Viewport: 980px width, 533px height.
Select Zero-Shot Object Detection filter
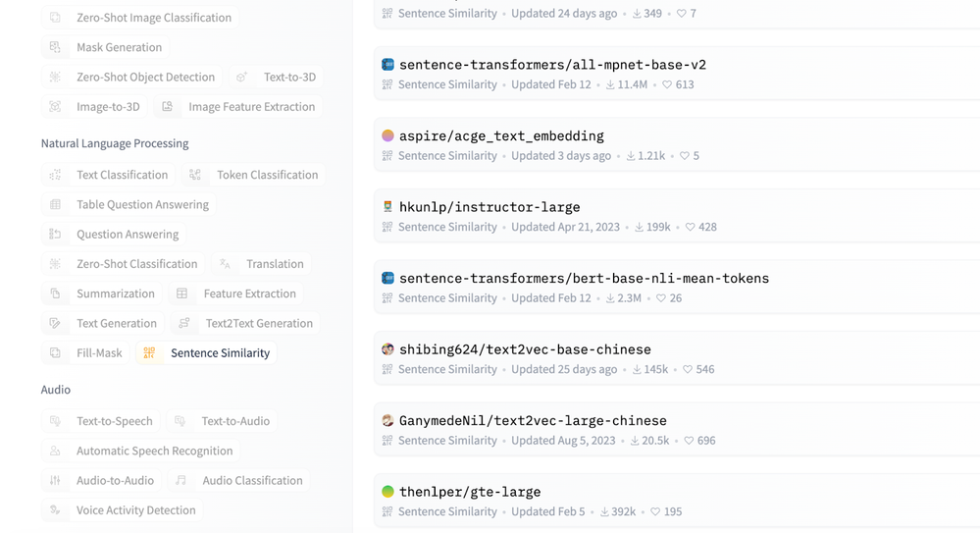[x=132, y=77]
